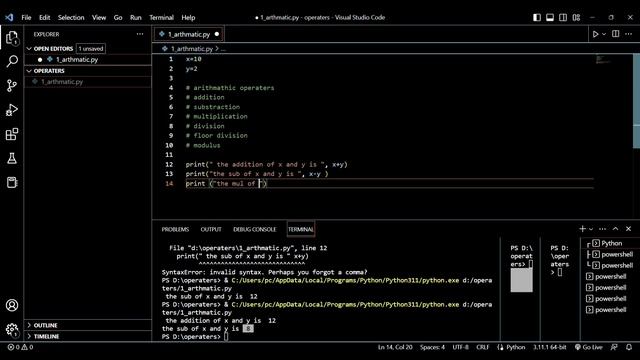The image size is (640, 360).
Task: Switch to the Debug Console tab
Action: click(x=255, y=229)
